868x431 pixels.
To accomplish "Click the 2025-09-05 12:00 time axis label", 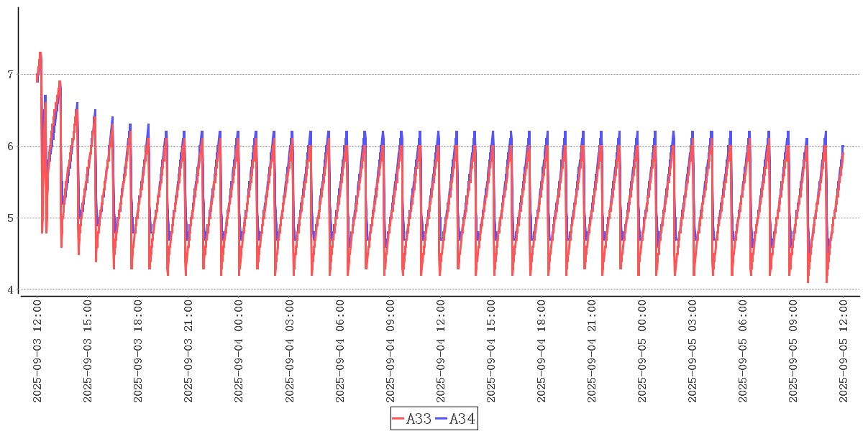I will pyautogui.click(x=844, y=351).
